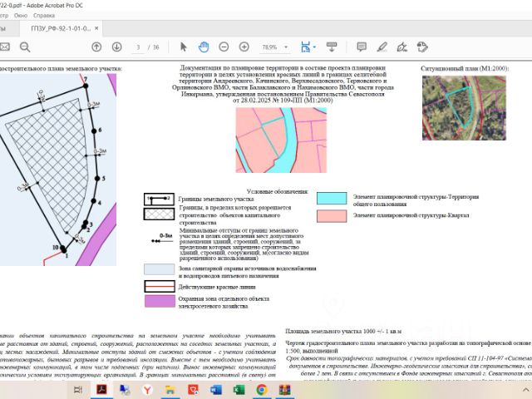Click the page number input field

pyautogui.click(x=139, y=47)
